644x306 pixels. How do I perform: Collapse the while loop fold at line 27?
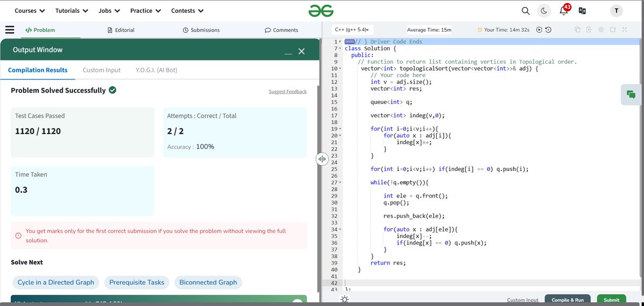[340, 183]
